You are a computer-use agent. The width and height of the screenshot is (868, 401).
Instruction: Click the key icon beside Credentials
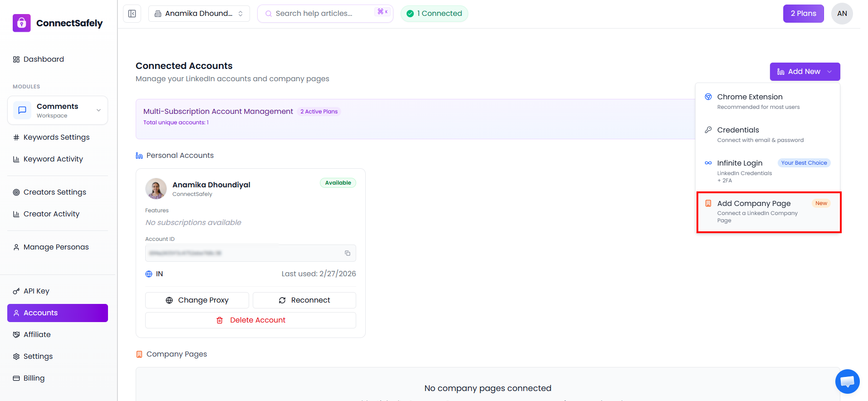(x=708, y=130)
